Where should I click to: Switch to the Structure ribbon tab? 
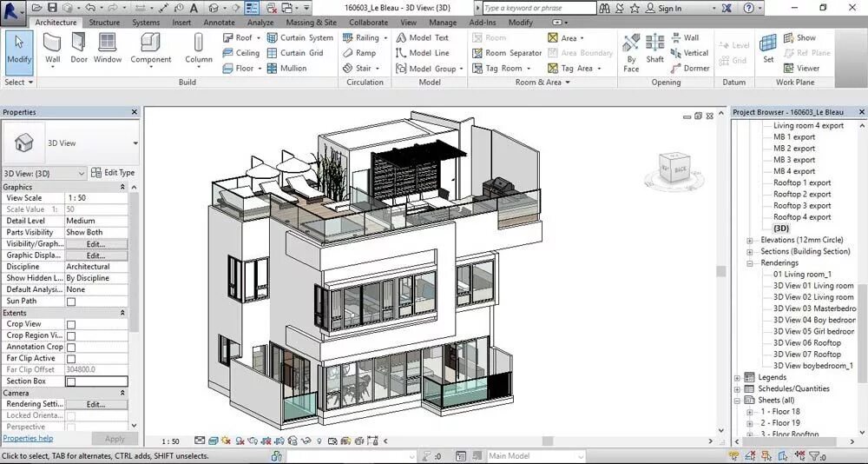point(104,23)
